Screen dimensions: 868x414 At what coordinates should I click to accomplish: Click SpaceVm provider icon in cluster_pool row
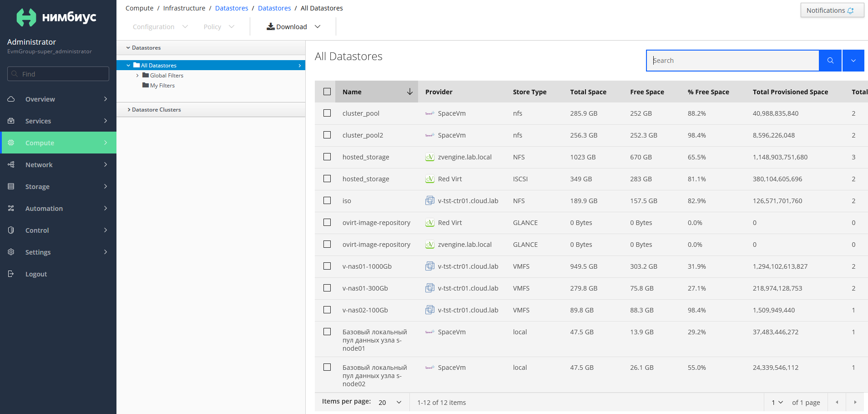click(430, 113)
